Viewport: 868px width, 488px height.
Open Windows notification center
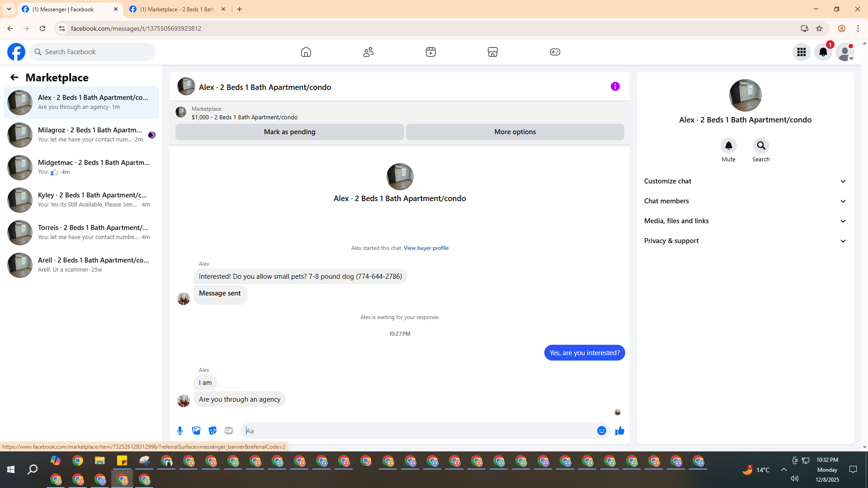click(853, 470)
